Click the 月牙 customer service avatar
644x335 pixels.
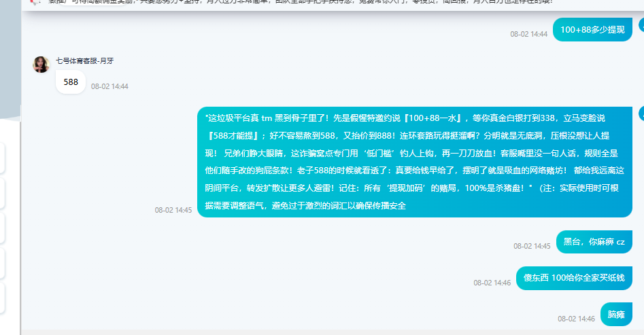click(41, 65)
